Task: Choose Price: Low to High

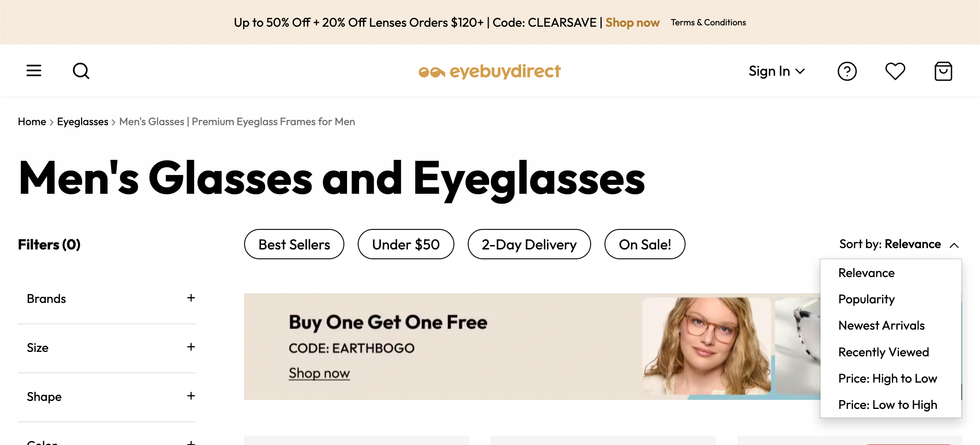Action: click(887, 405)
